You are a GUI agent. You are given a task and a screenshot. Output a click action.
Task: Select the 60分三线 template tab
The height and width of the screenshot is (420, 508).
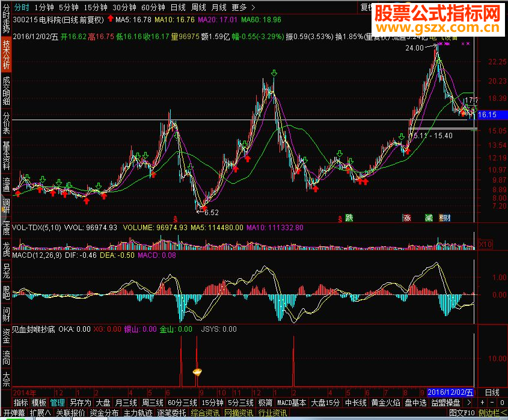click(x=182, y=403)
